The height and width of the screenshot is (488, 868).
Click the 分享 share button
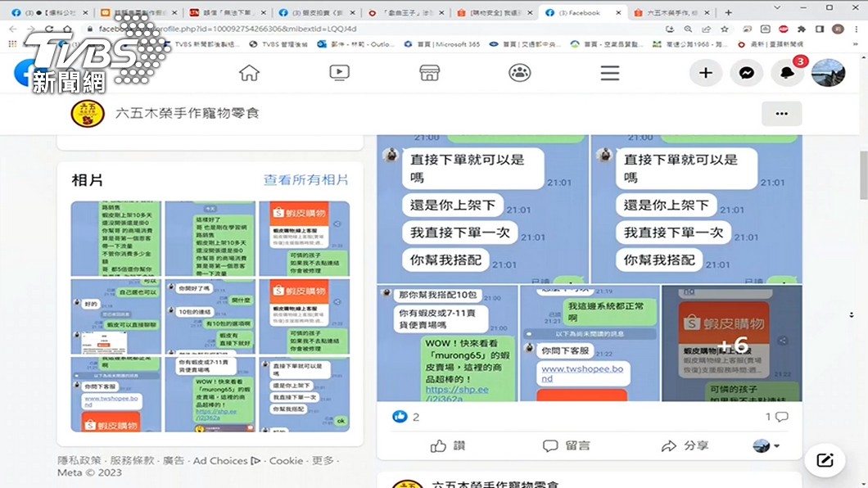coord(685,446)
